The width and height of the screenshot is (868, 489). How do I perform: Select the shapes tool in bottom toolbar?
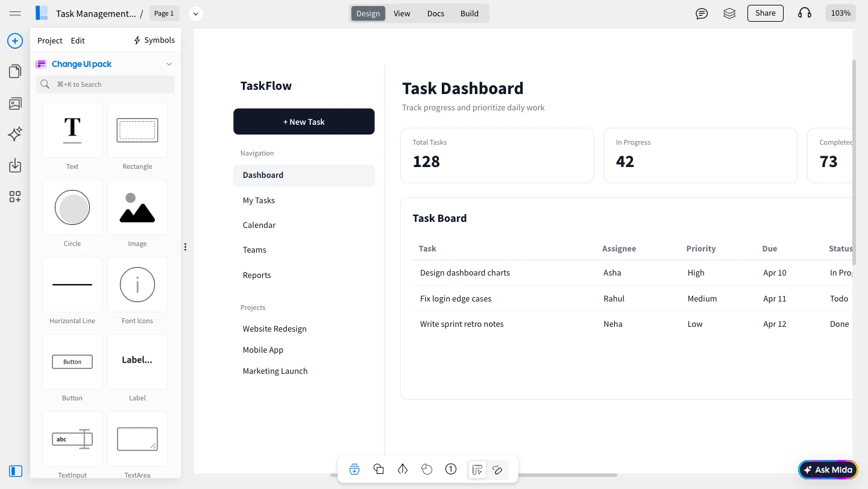pyautogui.click(x=379, y=469)
